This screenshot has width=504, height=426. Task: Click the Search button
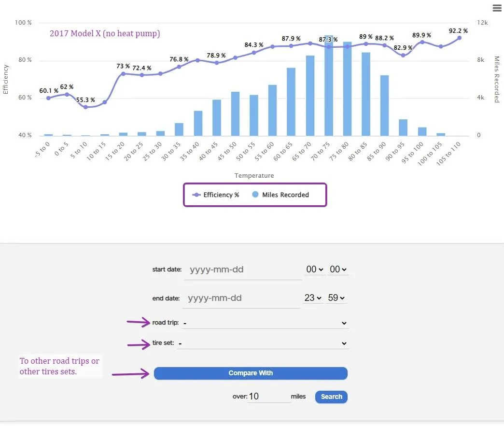point(331,397)
